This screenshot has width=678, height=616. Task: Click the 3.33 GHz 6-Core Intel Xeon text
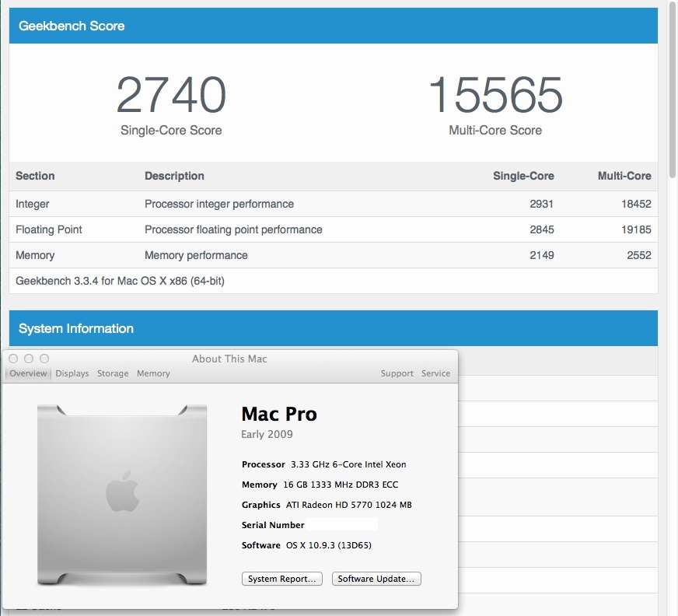(348, 464)
